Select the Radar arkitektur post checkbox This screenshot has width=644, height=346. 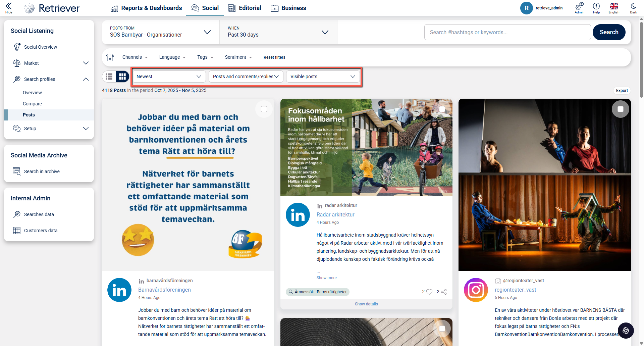[x=442, y=109]
